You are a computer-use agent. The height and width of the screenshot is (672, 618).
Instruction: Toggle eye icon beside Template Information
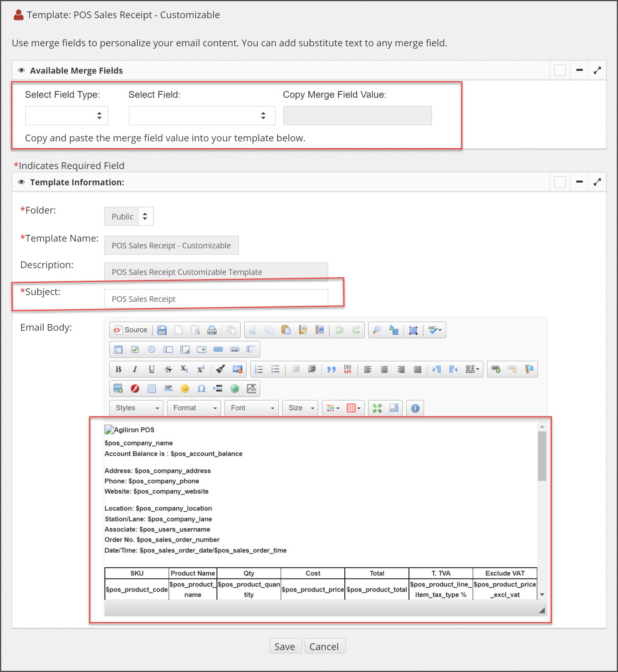(x=21, y=182)
